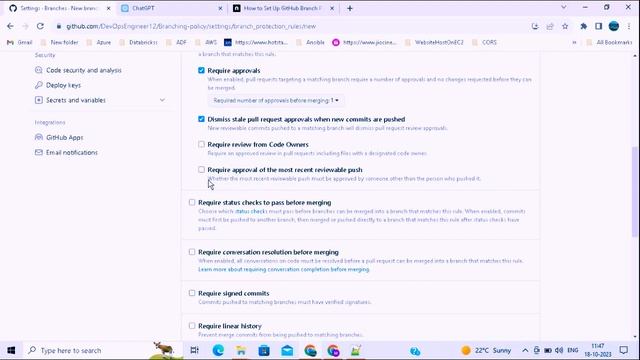This screenshot has width=640, height=360.
Task: Show more bookmarks via the overflow chevron
Action: (574, 42)
